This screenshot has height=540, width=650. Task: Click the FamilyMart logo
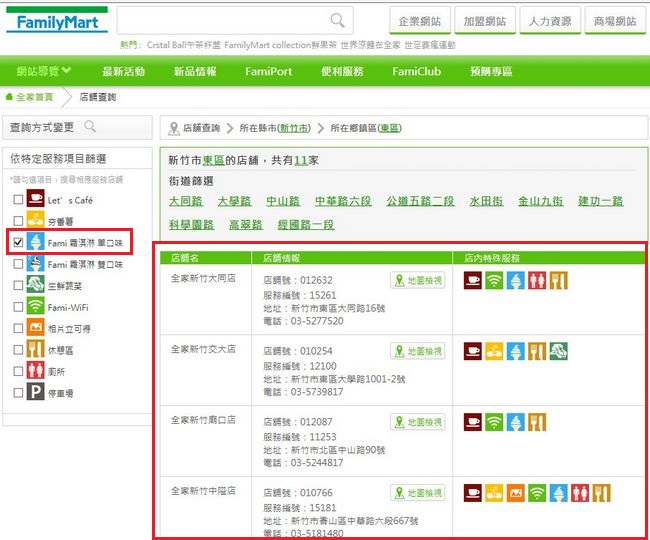(56, 20)
